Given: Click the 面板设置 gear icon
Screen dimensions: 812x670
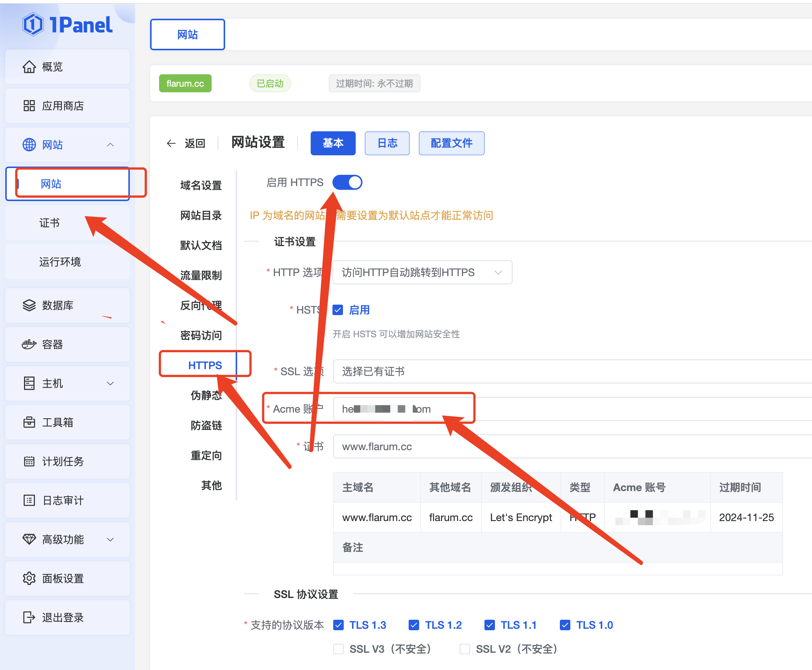Looking at the screenshot, I should [29, 578].
